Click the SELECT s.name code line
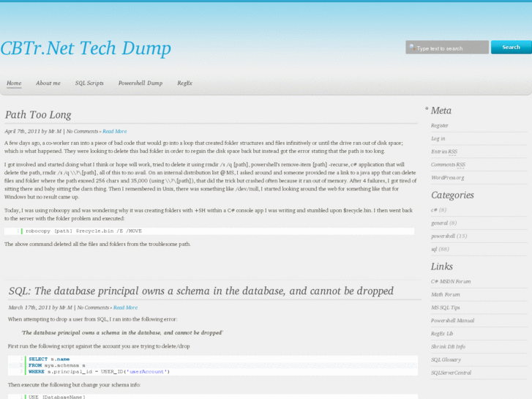The height and width of the screenshot is (399, 532). [x=49, y=359]
